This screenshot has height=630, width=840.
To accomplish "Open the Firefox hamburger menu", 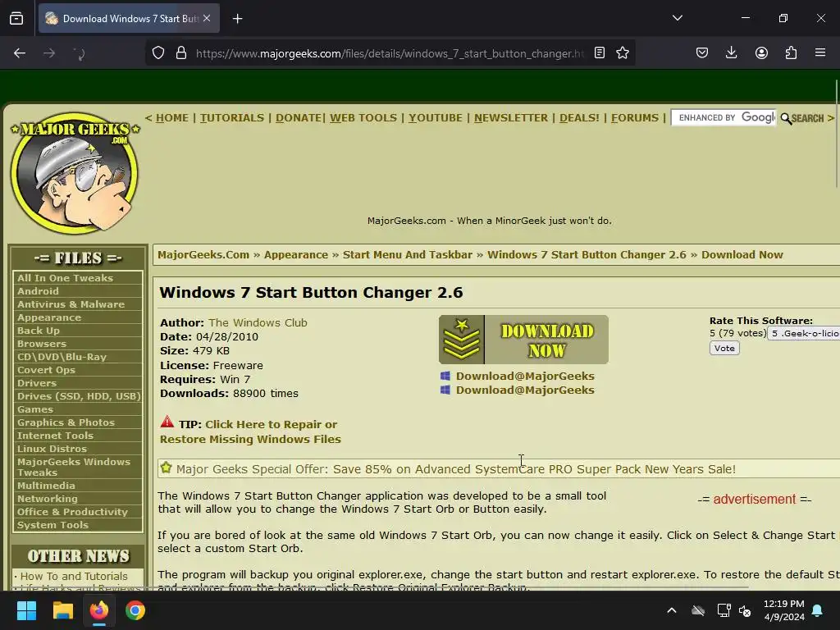I will click(x=820, y=53).
